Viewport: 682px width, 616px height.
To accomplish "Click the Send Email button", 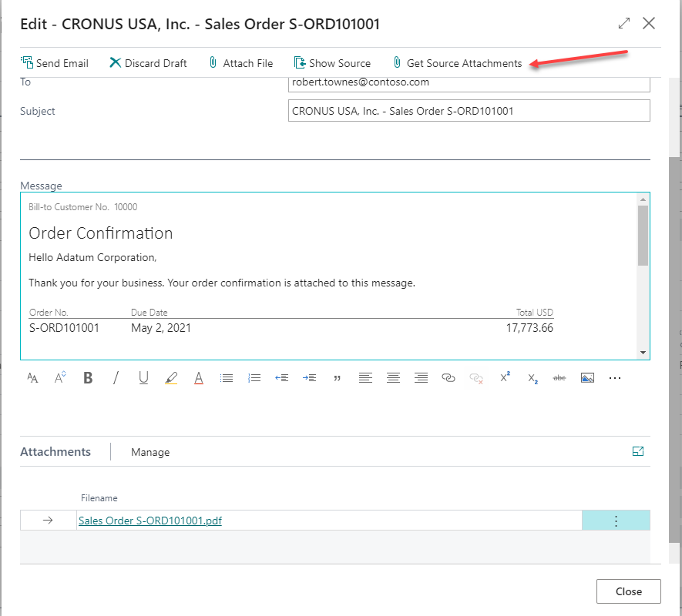I will point(55,62).
